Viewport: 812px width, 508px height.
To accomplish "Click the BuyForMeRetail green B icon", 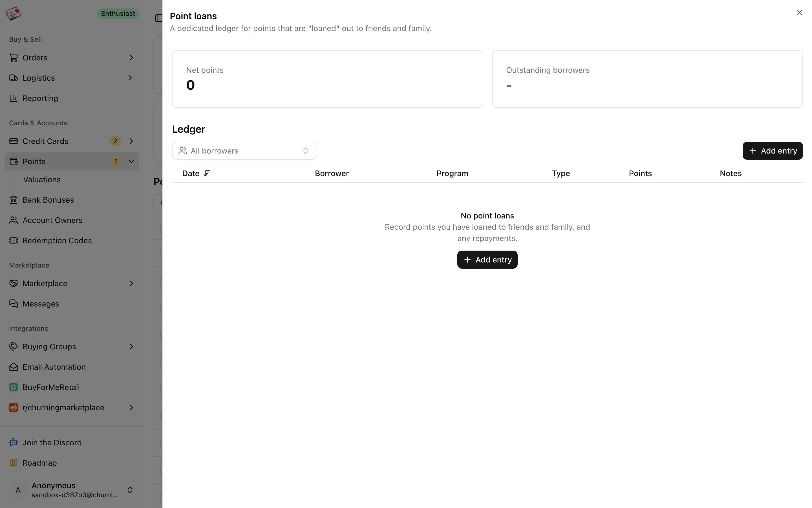I will 14,387.
